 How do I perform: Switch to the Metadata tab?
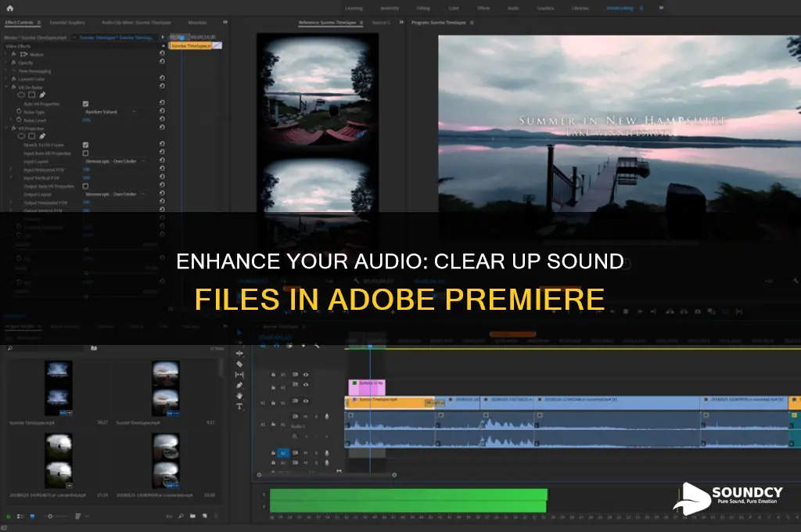[197, 23]
